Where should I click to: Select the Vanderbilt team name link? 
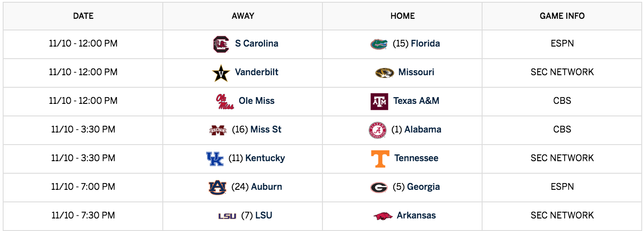click(257, 72)
